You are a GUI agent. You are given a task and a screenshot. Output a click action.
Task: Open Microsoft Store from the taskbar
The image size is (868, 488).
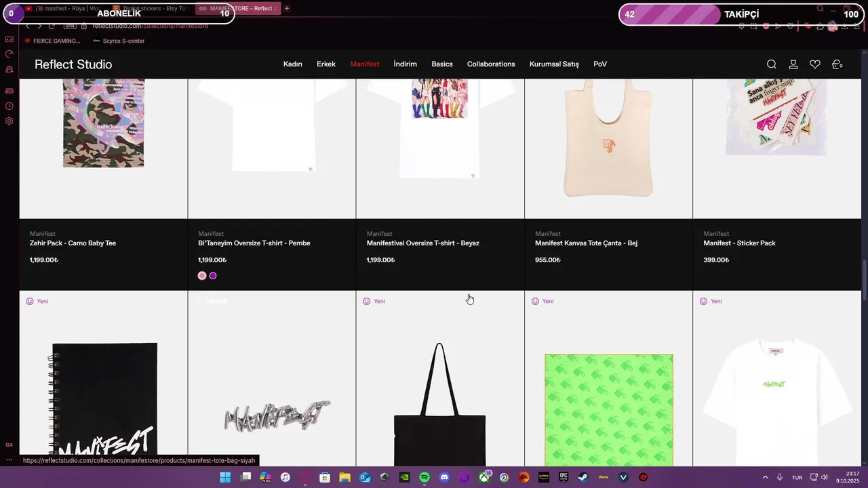click(325, 477)
